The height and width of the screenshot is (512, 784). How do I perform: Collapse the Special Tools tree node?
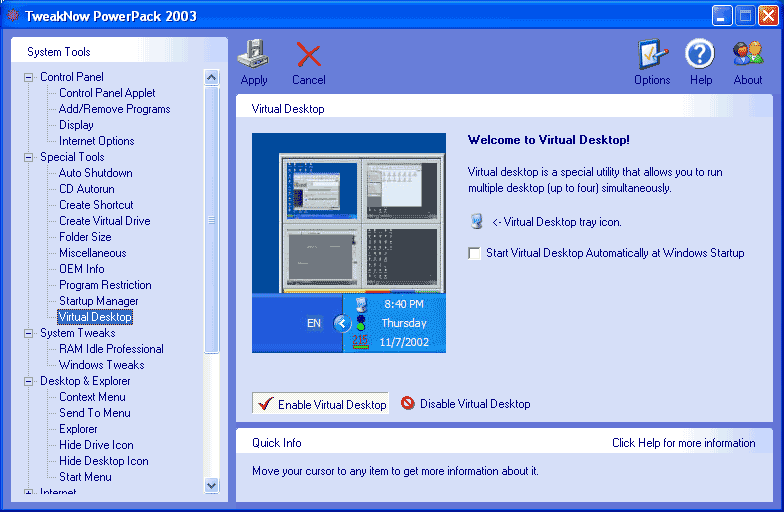(x=28, y=157)
